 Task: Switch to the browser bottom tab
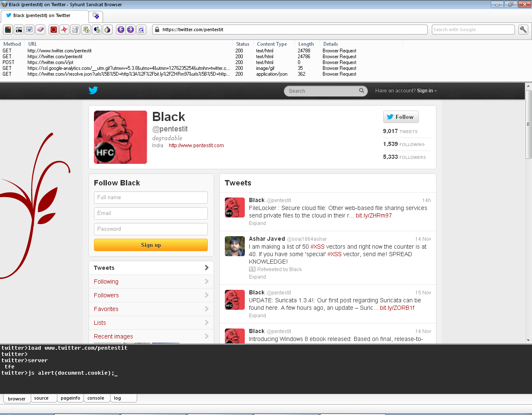17,398
